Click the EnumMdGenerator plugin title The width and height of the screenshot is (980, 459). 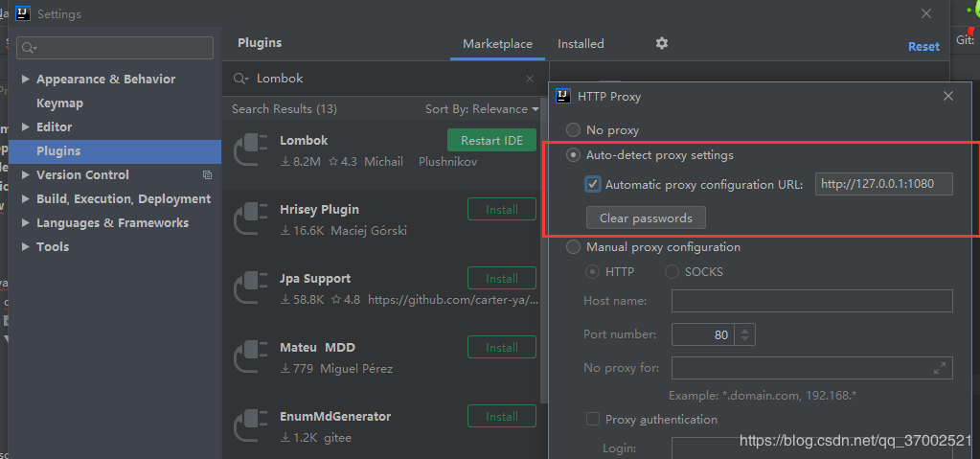(335, 417)
